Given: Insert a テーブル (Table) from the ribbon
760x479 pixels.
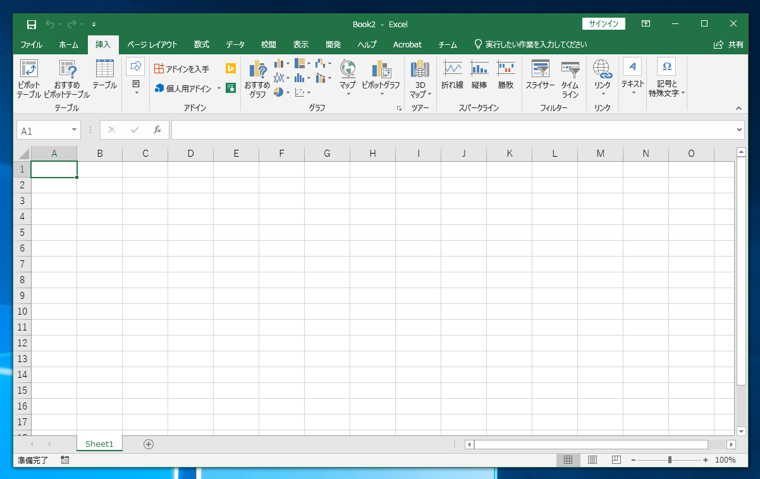Looking at the screenshot, I should [x=104, y=76].
